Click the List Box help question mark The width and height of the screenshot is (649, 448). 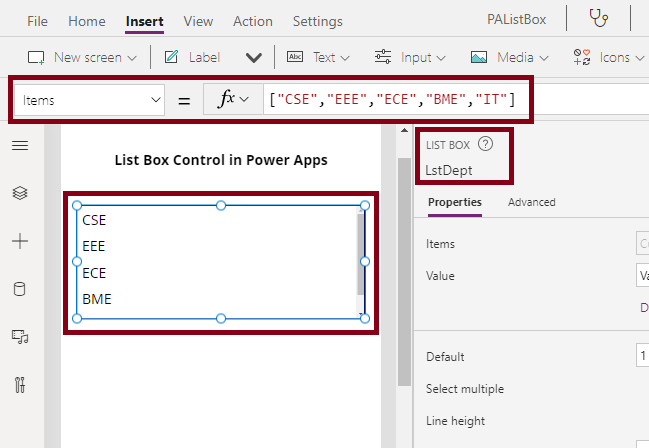coord(485,144)
